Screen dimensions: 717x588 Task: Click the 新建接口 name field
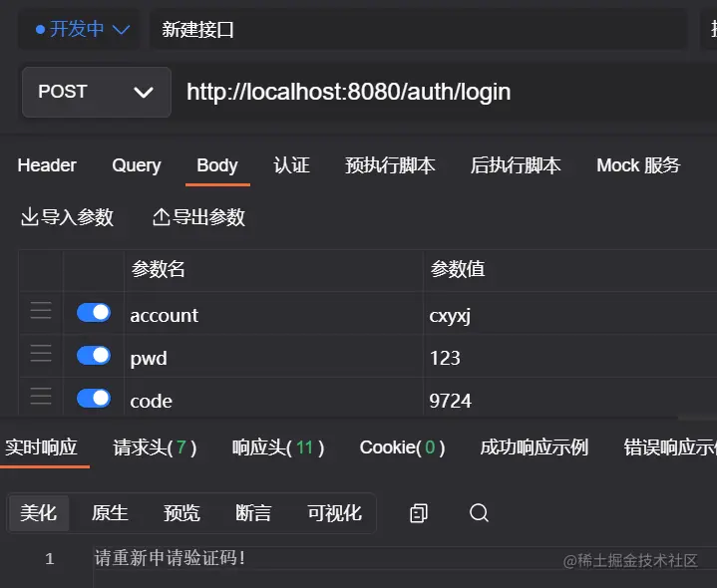coord(419,30)
